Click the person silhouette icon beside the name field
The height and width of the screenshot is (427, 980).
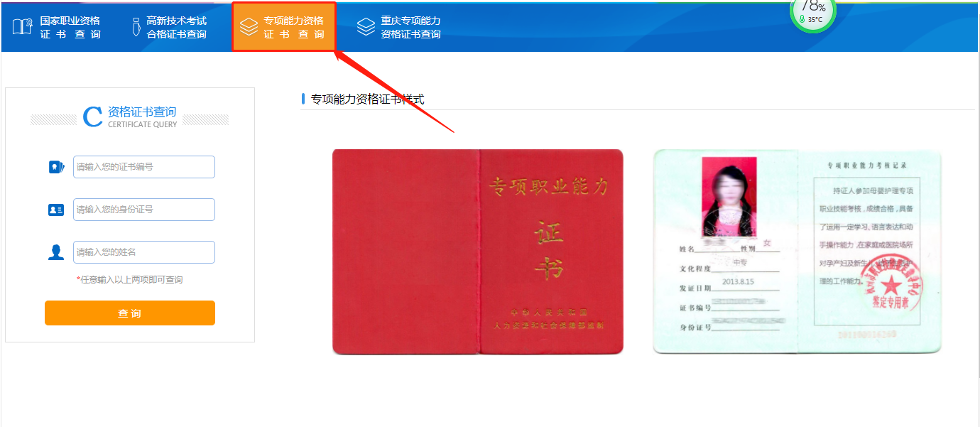[x=56, y=252]
